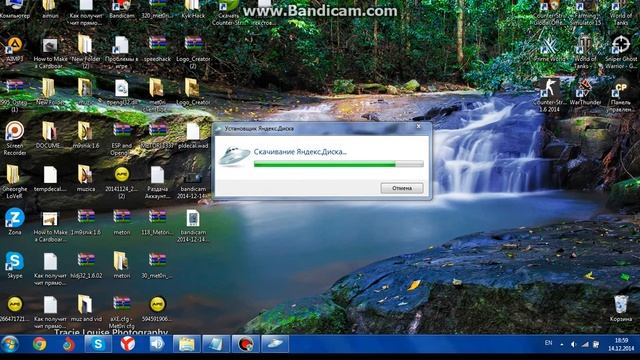The image size is (640, 360).
Task: Click the flying saucer icon in installer dialog
Action: [x=234, y=156]
